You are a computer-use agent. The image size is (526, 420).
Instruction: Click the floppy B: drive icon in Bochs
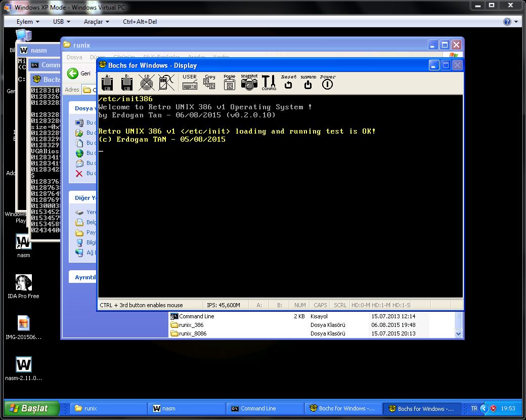(x=127, y=82)
